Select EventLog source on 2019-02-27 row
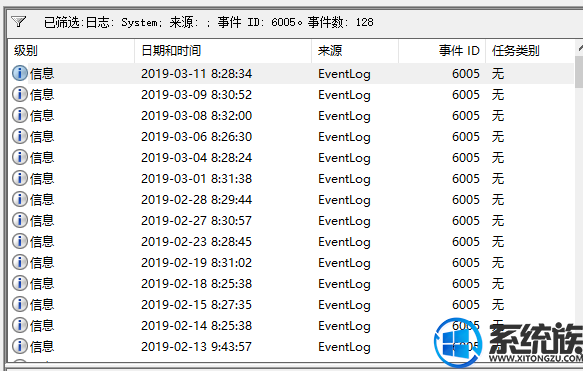 click(x=344, y=221)
